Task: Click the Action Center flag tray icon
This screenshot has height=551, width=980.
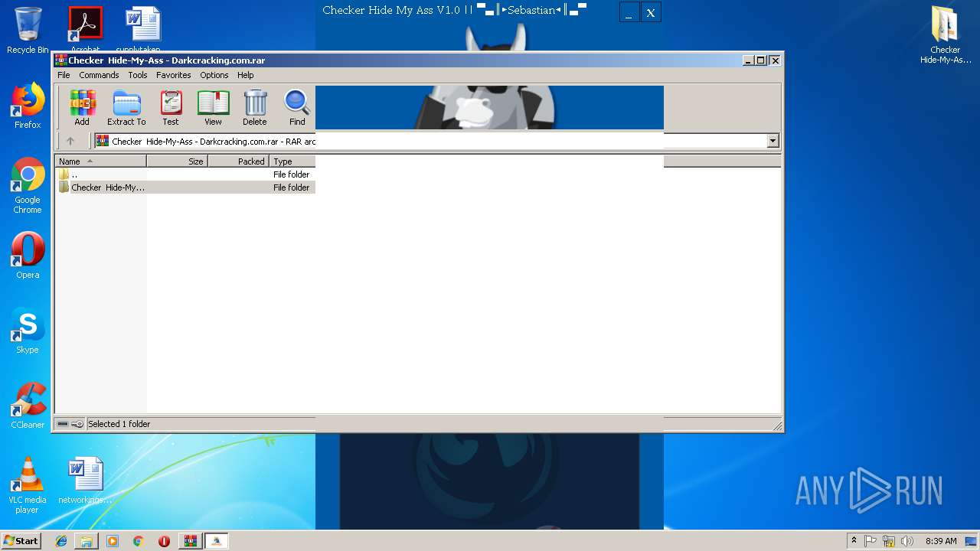Action: click(871, 541)
